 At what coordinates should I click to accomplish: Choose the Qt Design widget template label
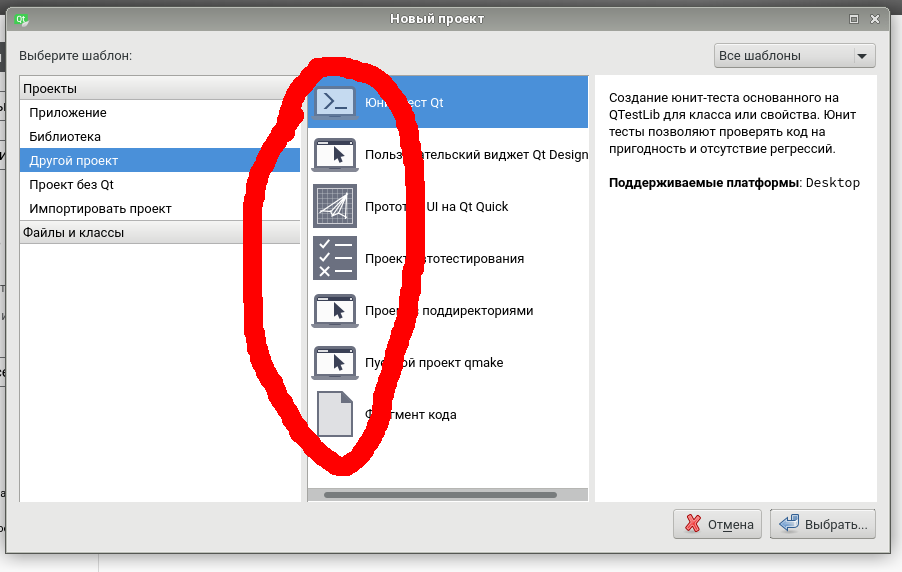tap(476, 155)
